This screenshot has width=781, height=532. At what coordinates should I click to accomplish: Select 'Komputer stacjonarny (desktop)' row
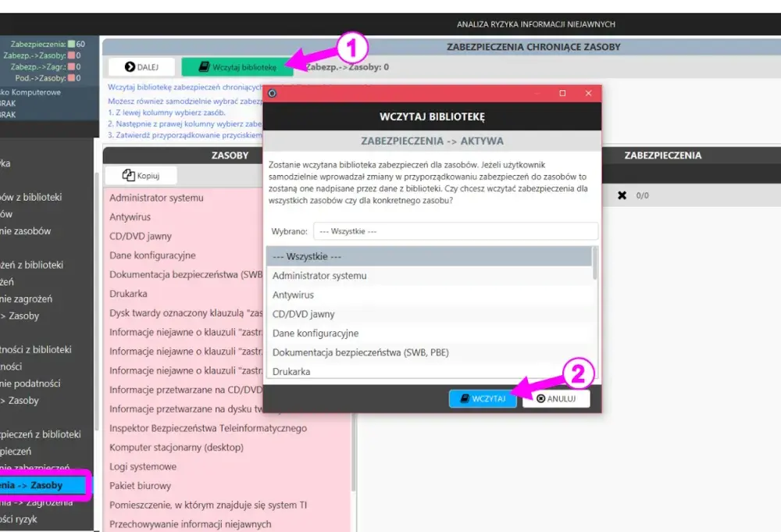pyautogui.click(x=227, y=448)
